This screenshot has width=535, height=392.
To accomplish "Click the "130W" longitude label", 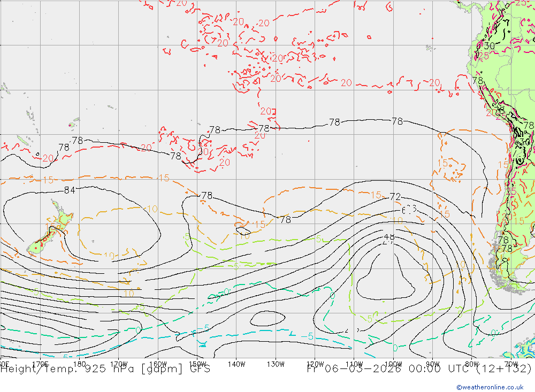I will click(276, 364).
